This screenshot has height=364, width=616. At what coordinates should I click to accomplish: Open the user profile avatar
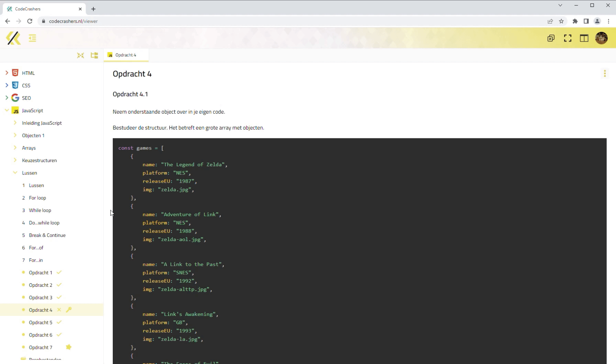point(601,38)
